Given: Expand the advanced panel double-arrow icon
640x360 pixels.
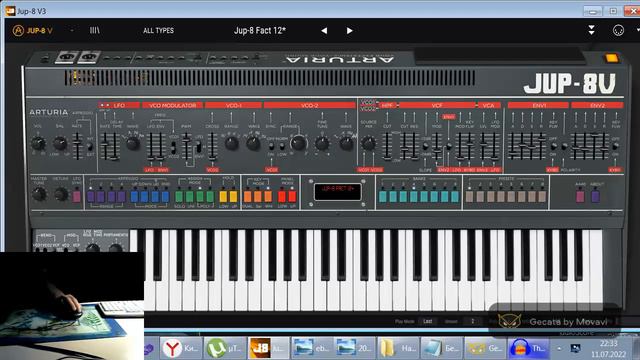Looking at the screenshot, I should [591, 30].
